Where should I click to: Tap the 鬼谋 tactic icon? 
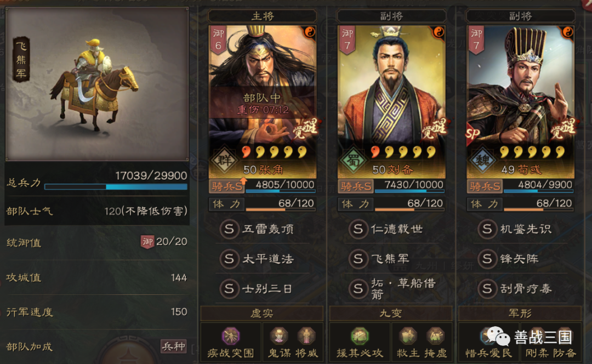[x=279, y=336]
